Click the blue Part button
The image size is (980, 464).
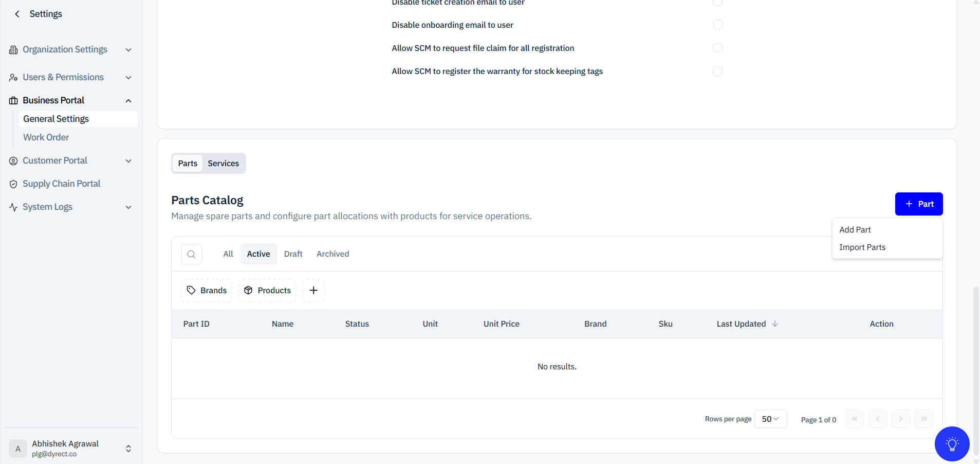pyautogui.click(x=918, y=204)
